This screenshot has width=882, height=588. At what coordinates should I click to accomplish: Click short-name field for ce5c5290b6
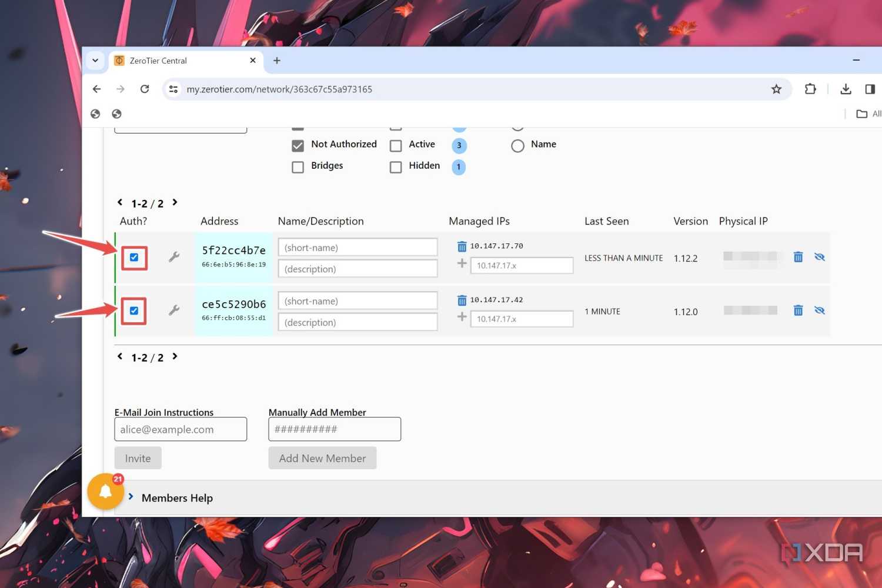[x=358, y=301]
